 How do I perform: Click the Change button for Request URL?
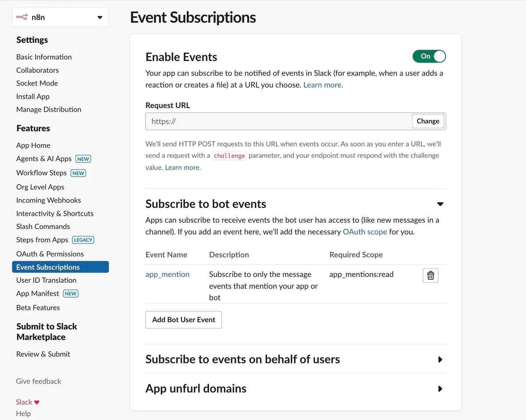(428, 121)
